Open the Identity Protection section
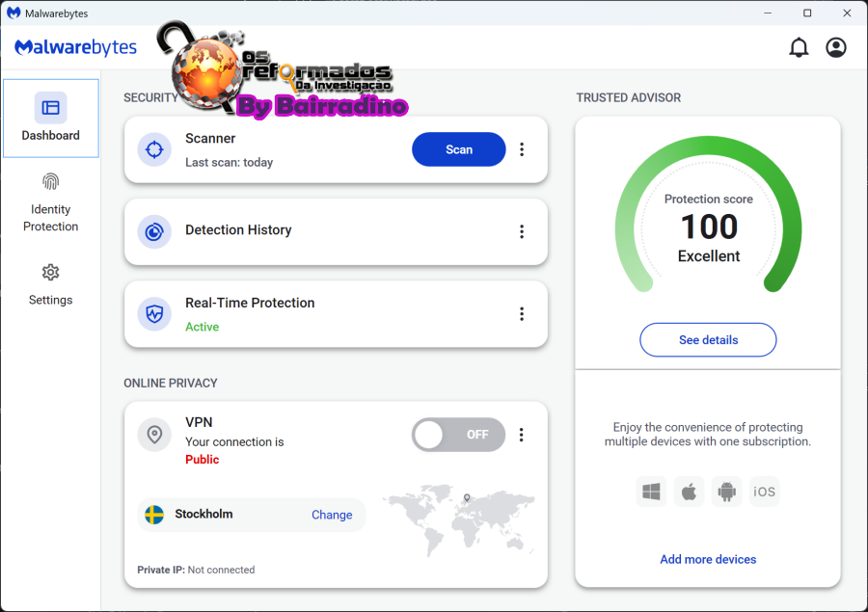The image size is (868, 612). pos(50,202)
